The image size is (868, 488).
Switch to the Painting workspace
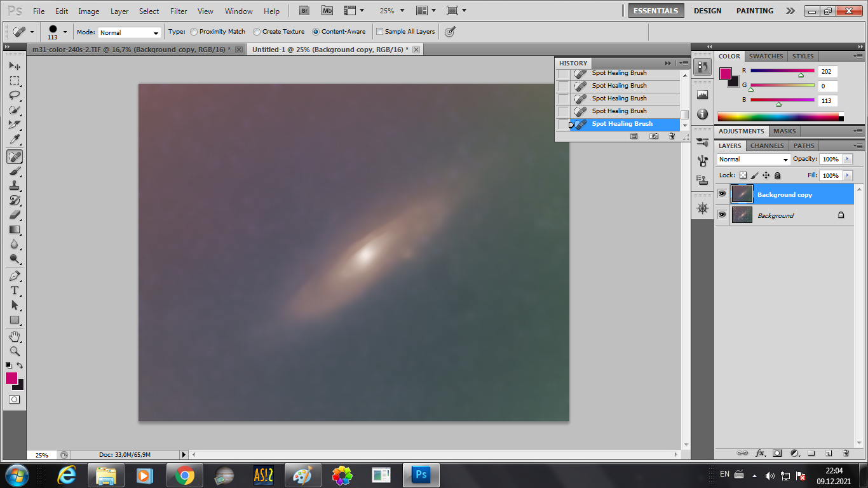pos(755,11)
